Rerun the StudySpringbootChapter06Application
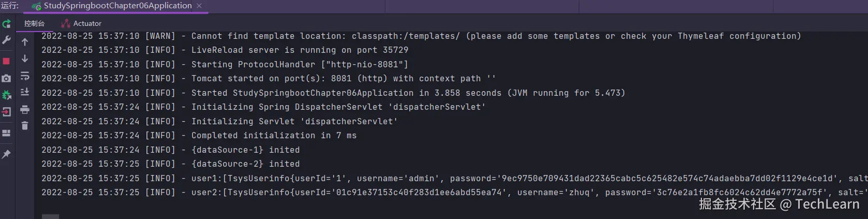868x219 pixels. [x=6, y=24]
